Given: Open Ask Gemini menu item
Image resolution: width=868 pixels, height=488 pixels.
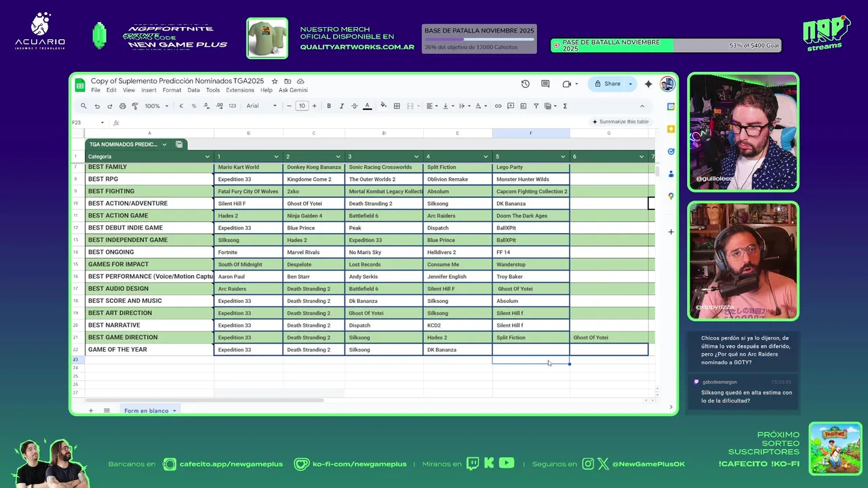Looking at the screenshot, I should [x=293, y=90].
